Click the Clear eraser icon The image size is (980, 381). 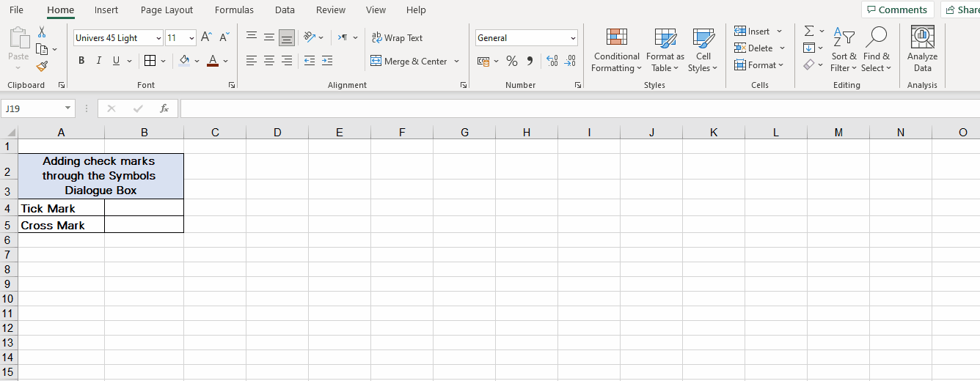[809, 64]
